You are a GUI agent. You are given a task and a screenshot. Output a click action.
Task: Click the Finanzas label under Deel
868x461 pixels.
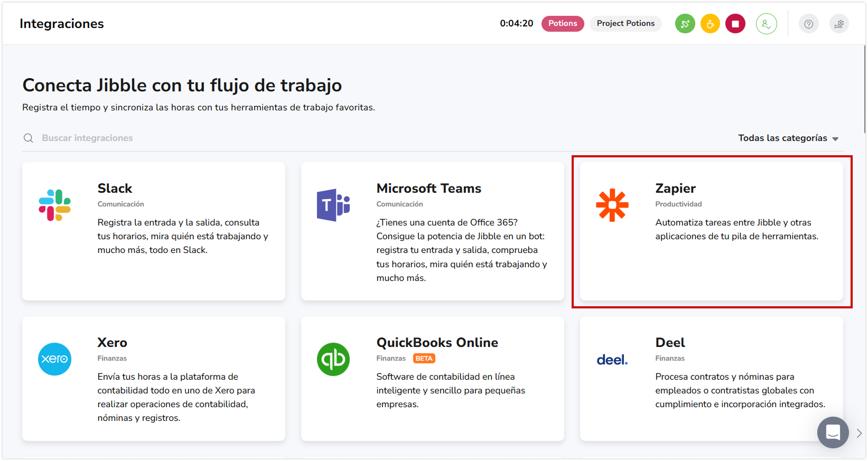point(670,359)
